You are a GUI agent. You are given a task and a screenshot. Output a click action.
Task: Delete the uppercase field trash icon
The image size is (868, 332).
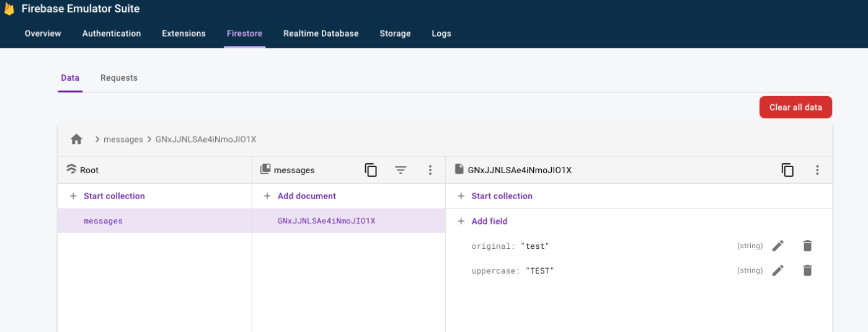point(807,271)
